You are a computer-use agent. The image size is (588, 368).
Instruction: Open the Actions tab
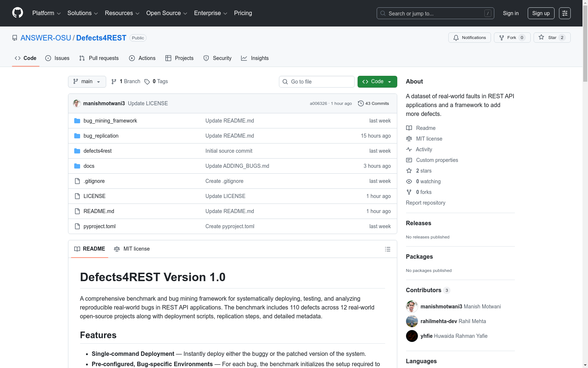[142, 58]
